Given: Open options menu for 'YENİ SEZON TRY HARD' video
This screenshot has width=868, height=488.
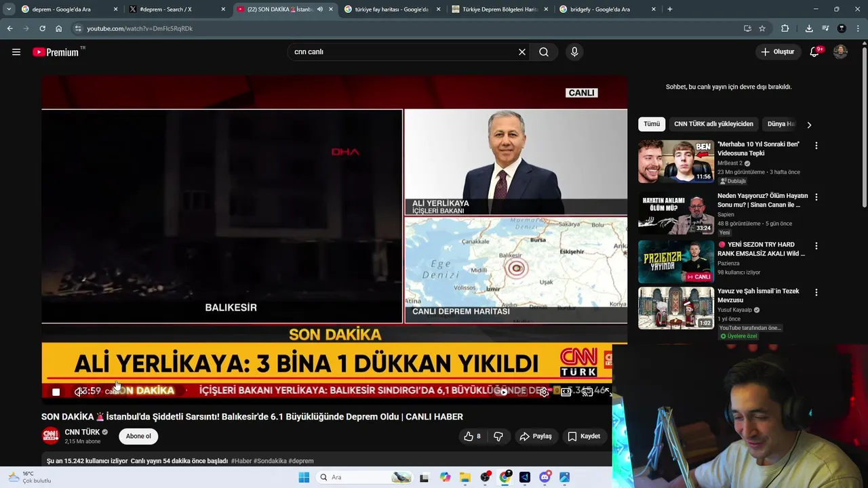Looking at the screenshot, I should click(x=816, y=246).
